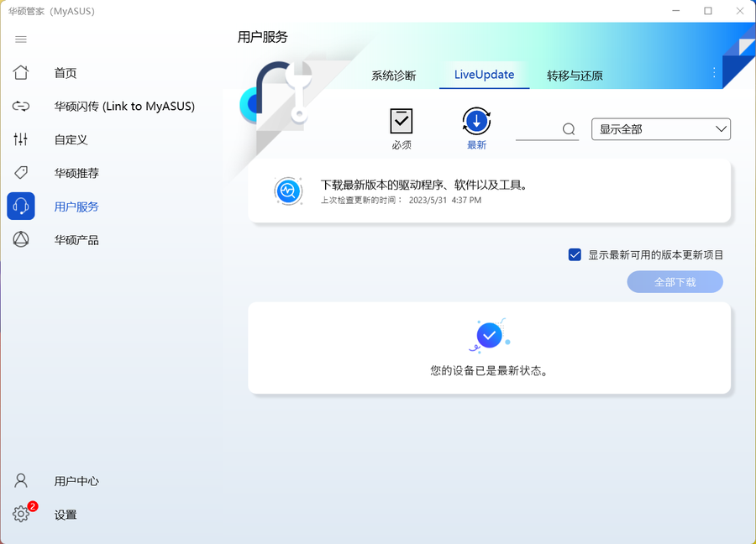Click the 用户服务 headset icon

(x=20, y=207)
